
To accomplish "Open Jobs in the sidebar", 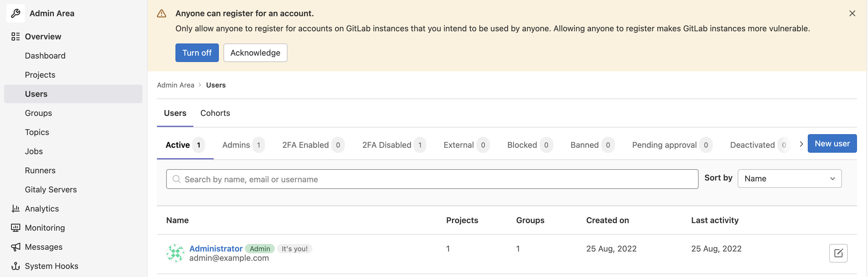I will coord(73,151).
